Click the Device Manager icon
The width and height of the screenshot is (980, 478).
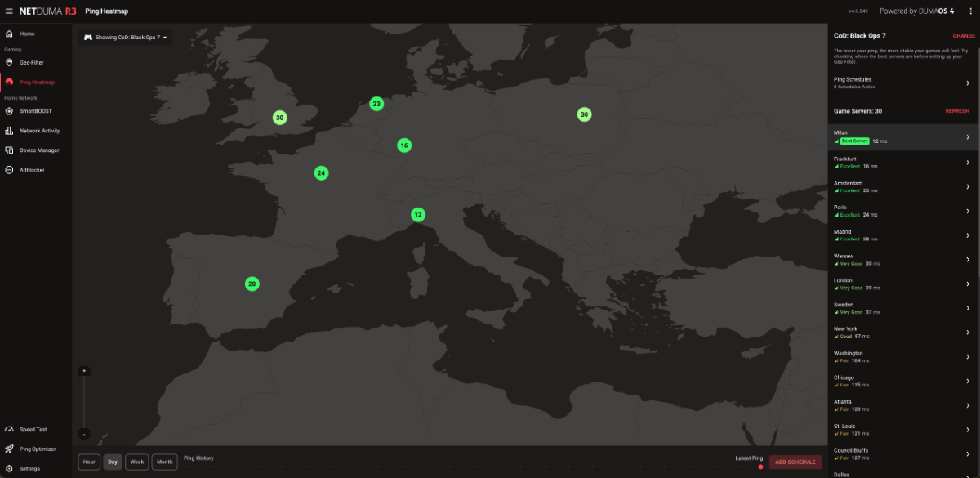tap(9, 150)
